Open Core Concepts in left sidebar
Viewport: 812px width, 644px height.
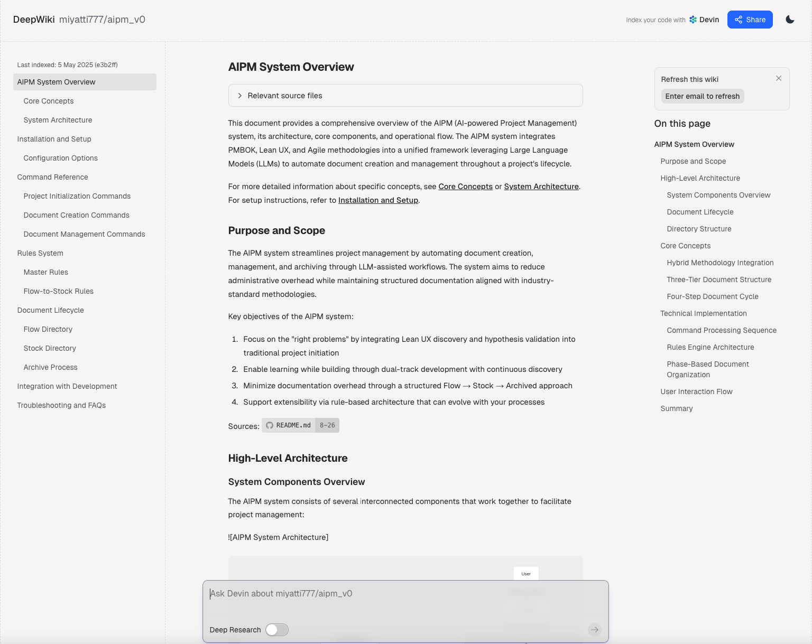click(x=49, y=101)
